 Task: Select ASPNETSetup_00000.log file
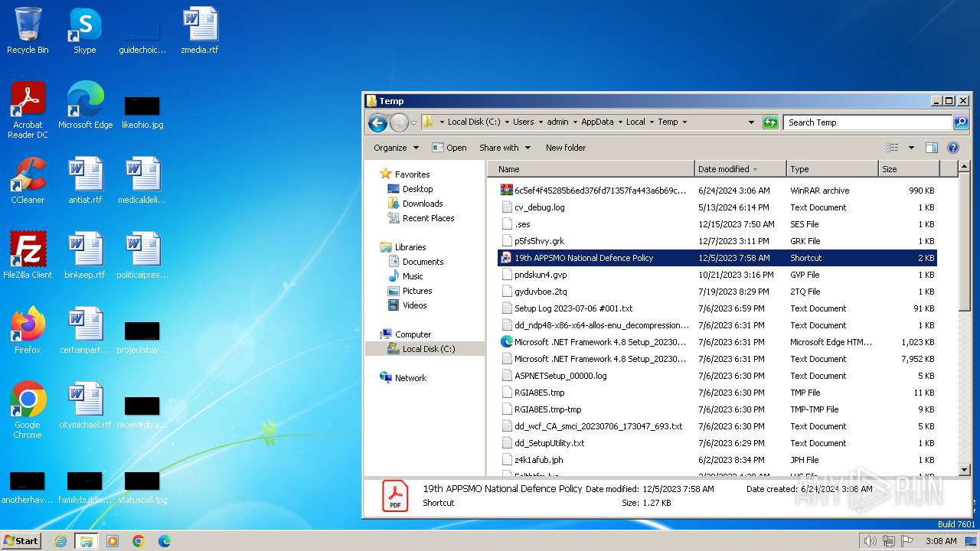pos(717,376)
